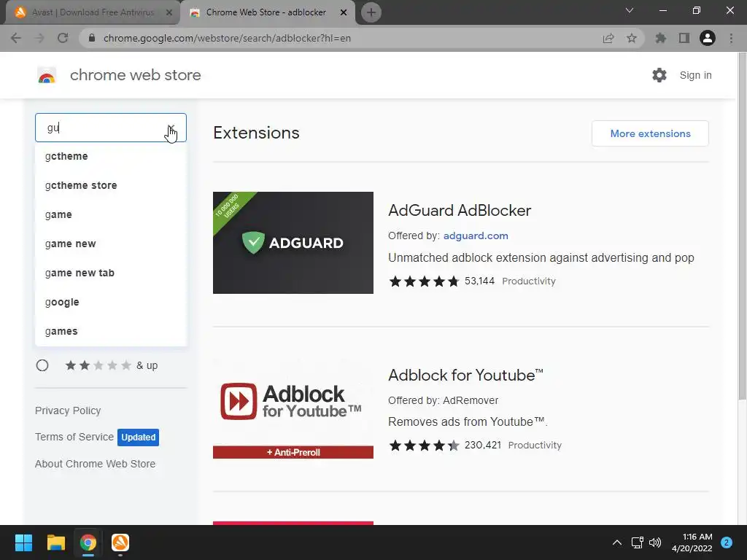
Task: Click Adblock for Youtube thumbnail image
Action: (x=293, y=408)
